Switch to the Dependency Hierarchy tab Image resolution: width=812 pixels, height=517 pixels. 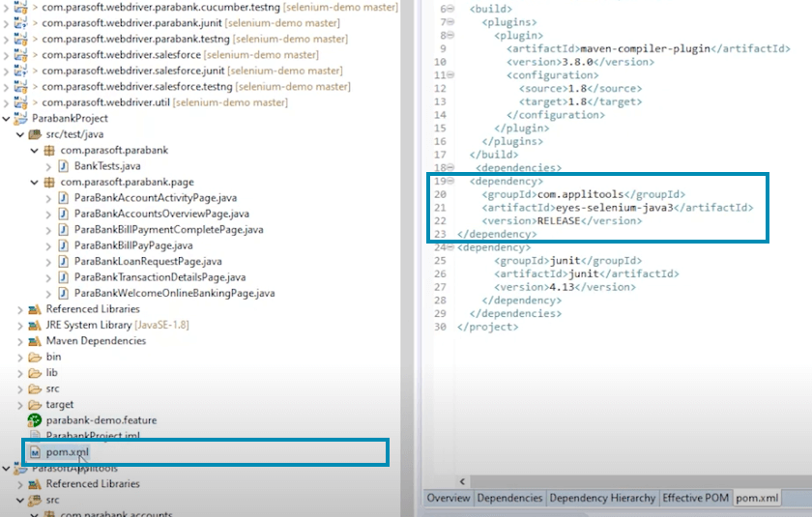point(601,499)
